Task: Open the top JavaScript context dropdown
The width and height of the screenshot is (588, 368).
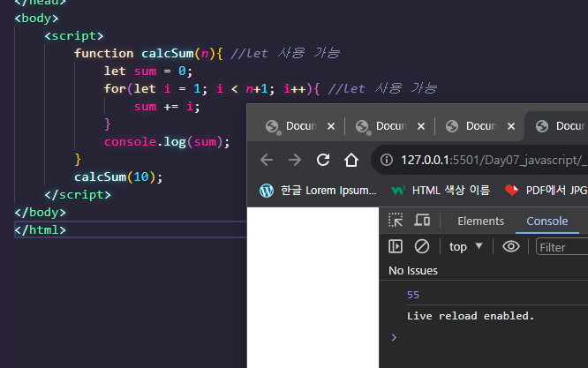Action: coord(465,246)
